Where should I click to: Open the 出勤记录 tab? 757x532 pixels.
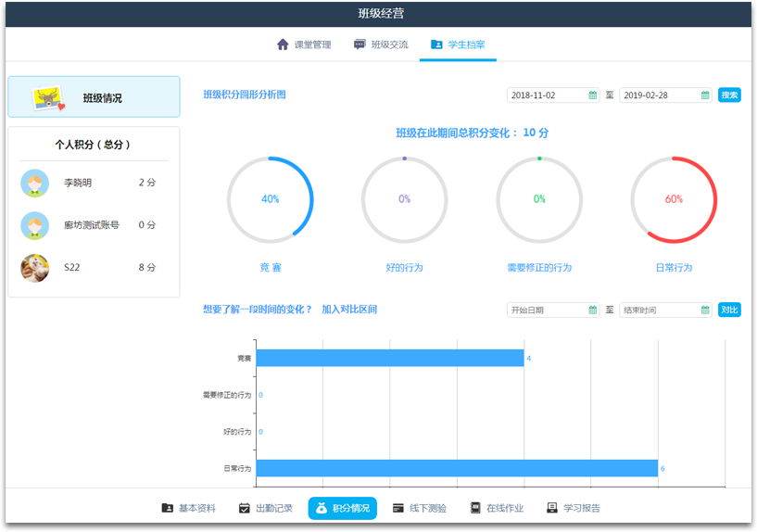tap(265, 508)
